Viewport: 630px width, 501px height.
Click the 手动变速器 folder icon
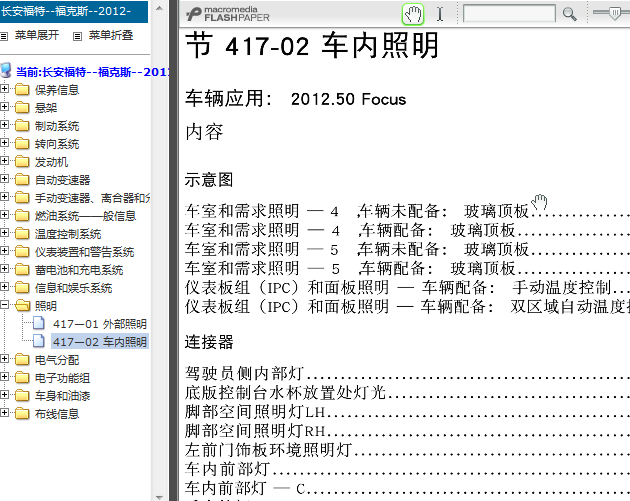point(22,197)
